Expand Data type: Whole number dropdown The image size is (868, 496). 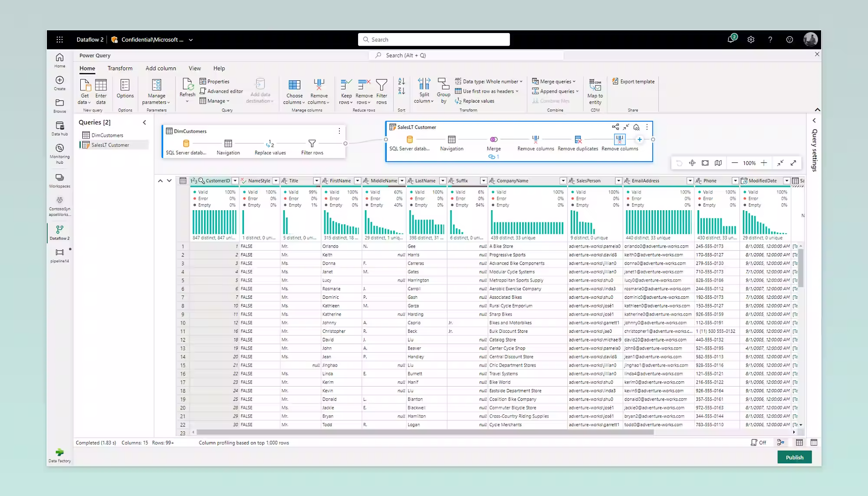489,81
